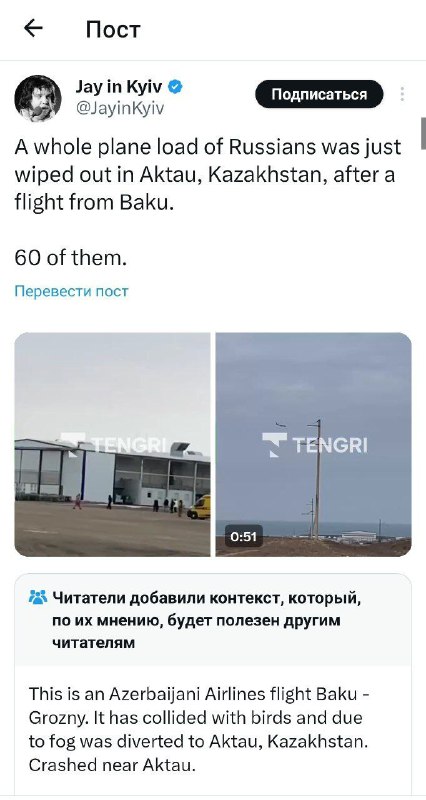The width and height of the screenshot is (426, 800).
Task: Click the vertical scrollbar thumb
Action: (x=423, y=133)
